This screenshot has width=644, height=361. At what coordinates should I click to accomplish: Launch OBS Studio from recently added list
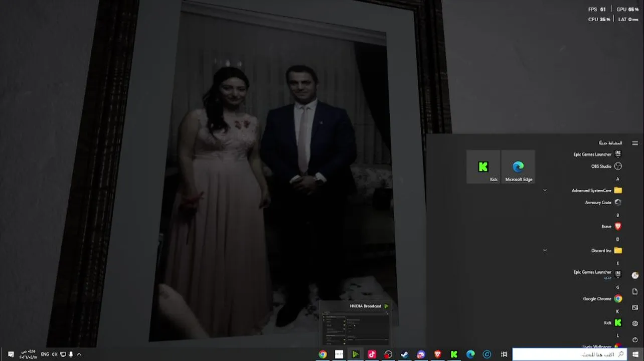click(x=606, y=166)
